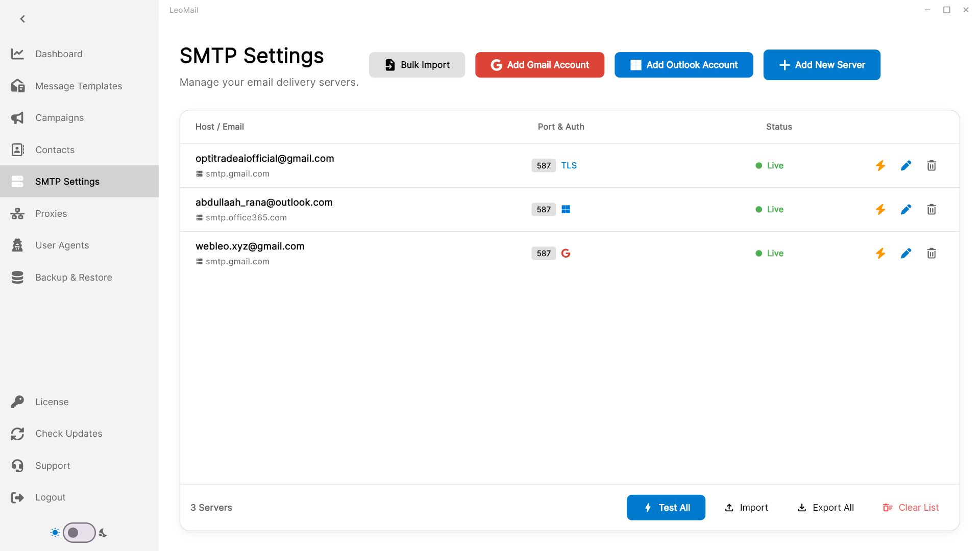
Task: Click the Test All button
Action: point(666,508)
